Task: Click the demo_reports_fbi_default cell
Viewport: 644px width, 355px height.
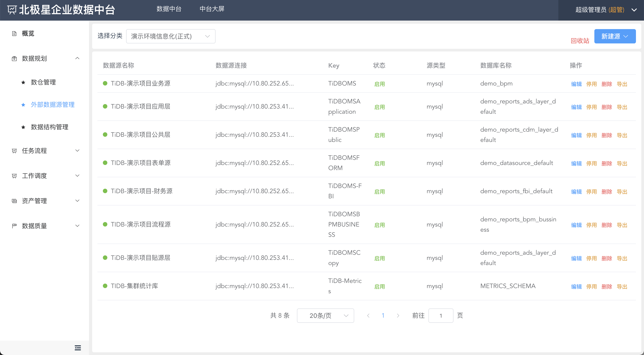Action: click(x=516, y=191)
